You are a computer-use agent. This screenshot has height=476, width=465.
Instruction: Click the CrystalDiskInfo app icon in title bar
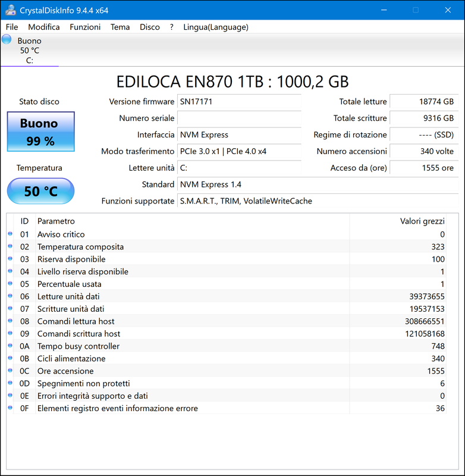tap(10, 10)
